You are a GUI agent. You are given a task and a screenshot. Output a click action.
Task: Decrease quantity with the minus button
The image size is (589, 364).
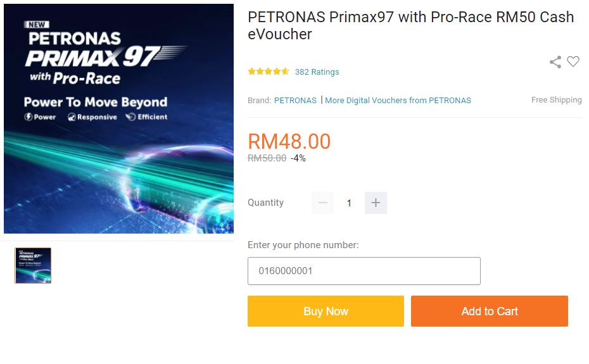[322, 203]
